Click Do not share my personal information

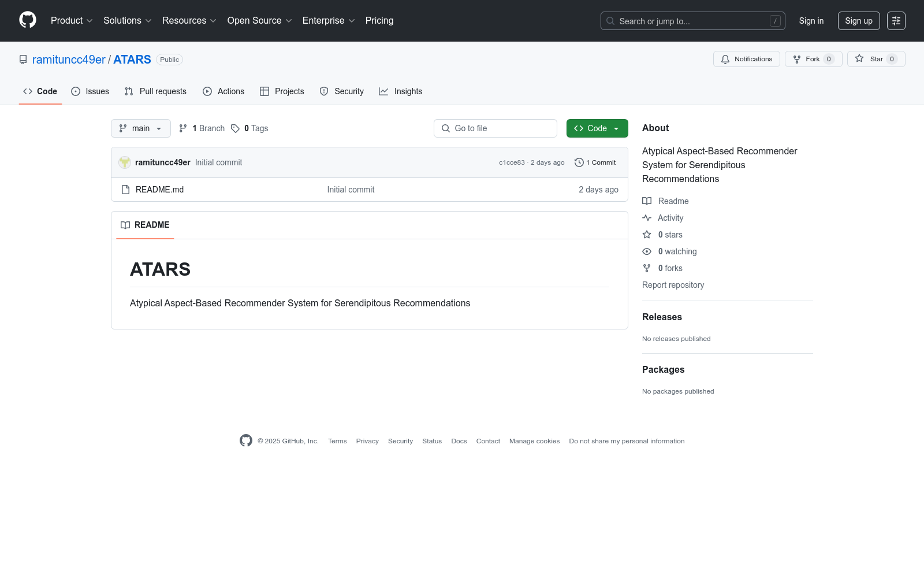coord(627,441)
